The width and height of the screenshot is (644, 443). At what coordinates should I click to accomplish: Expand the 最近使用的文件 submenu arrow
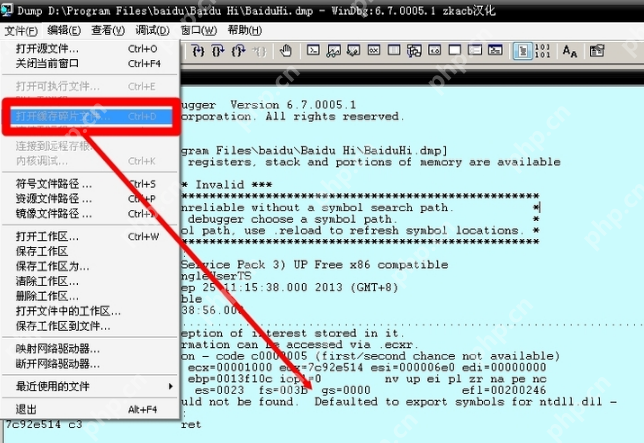pos(171,386)
